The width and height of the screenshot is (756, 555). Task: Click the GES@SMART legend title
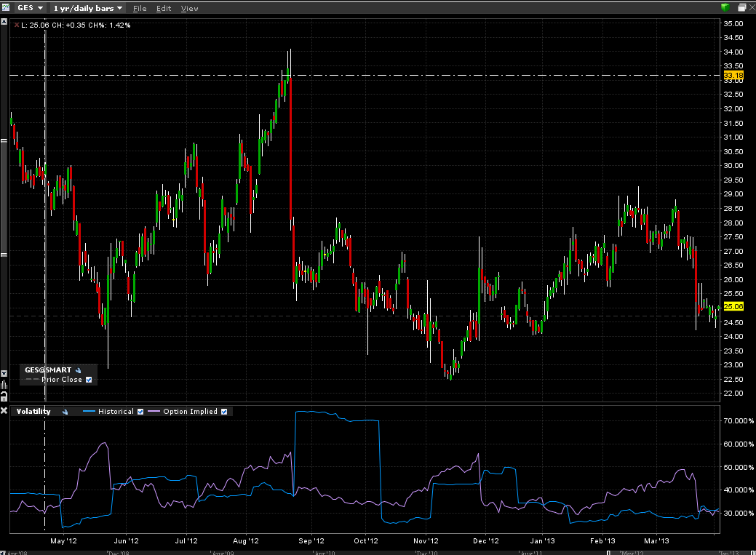48,370
